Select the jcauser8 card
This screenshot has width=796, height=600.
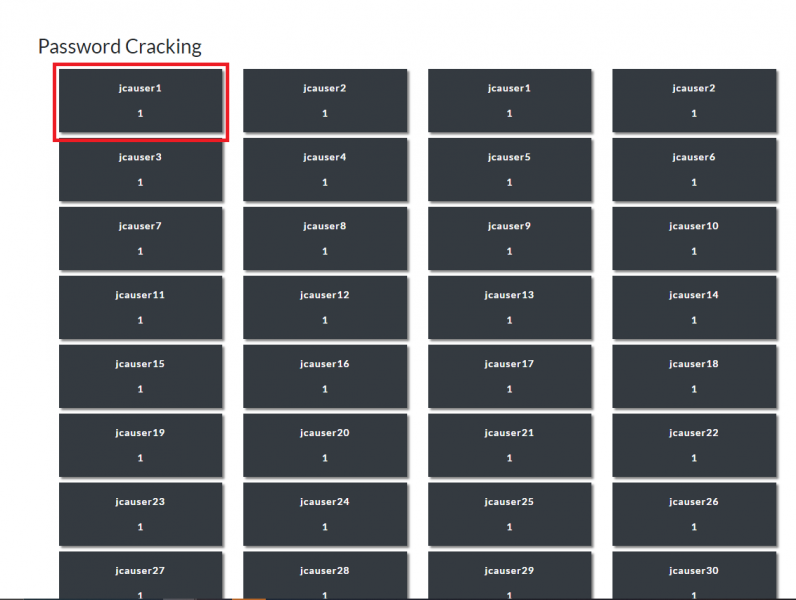[325, 239]
